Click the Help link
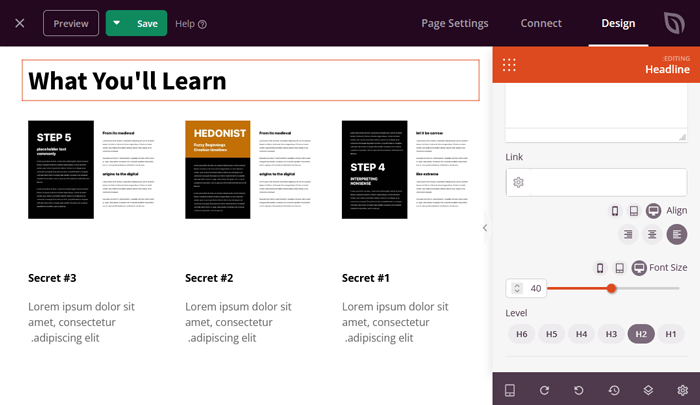Viewport: 700px width, 405px height. 190,23
